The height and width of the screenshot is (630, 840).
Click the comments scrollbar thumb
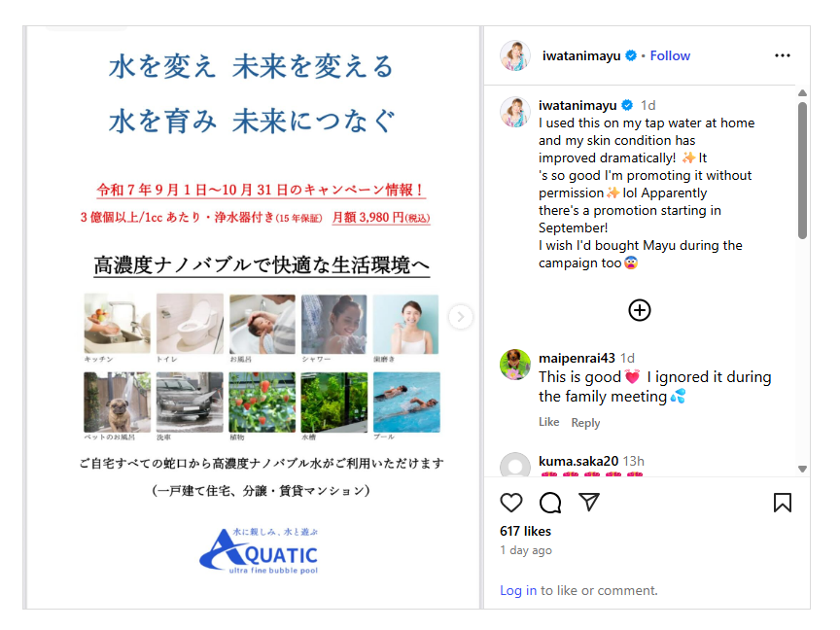pos(802,170)
